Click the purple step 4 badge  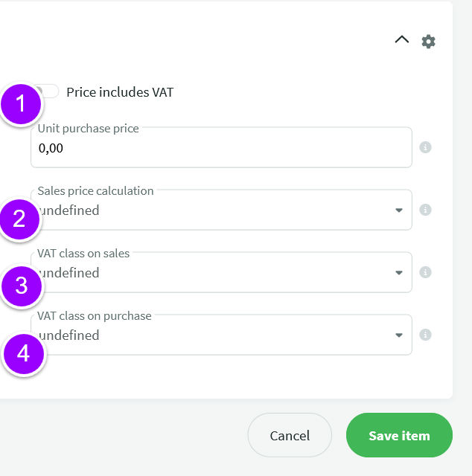[23, 353]
